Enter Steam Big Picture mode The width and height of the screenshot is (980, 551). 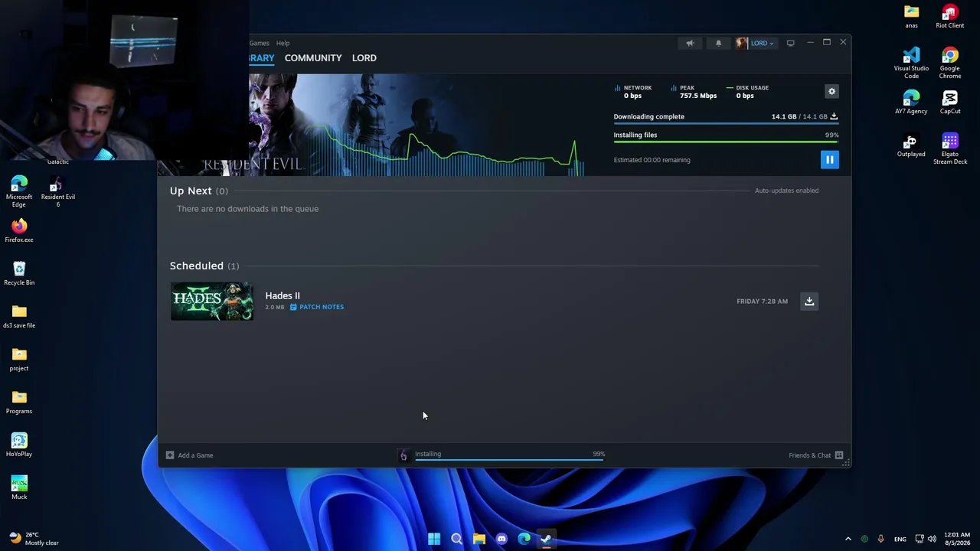point(790,43)
